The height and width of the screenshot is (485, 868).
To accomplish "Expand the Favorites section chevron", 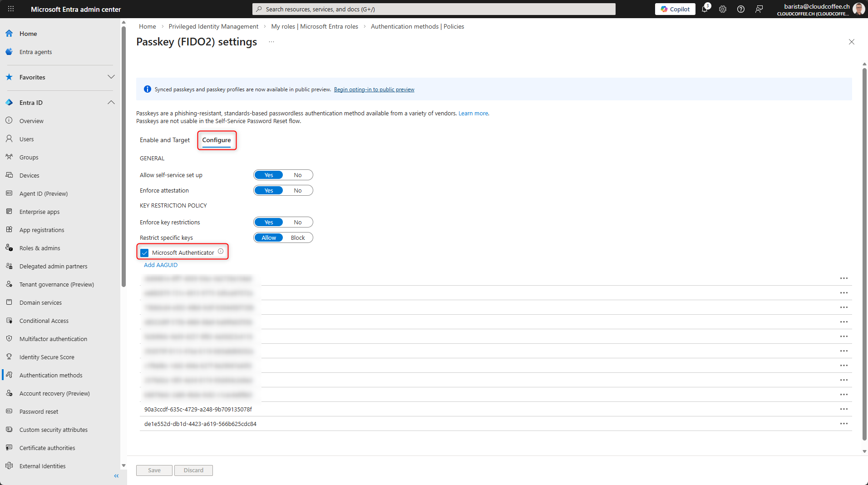I will 111,77.
